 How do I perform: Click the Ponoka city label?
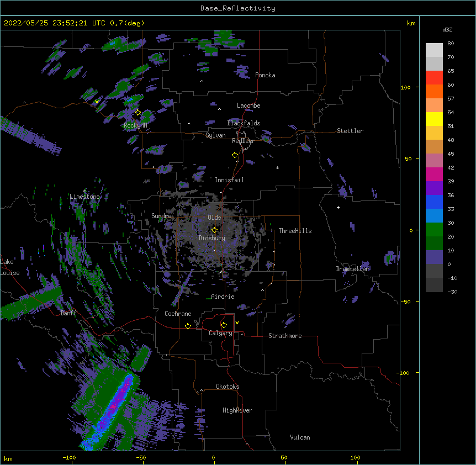265,75
